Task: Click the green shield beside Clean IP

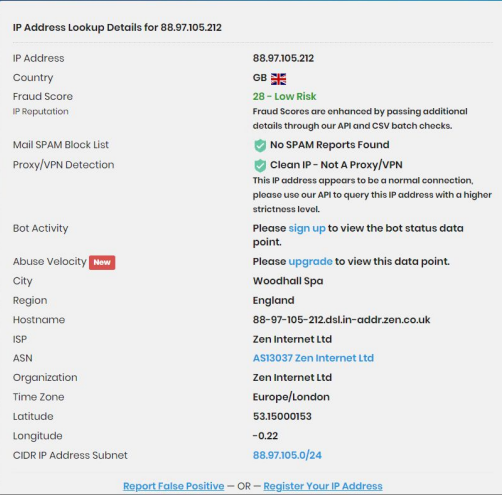Action: [x=260, y=165]
